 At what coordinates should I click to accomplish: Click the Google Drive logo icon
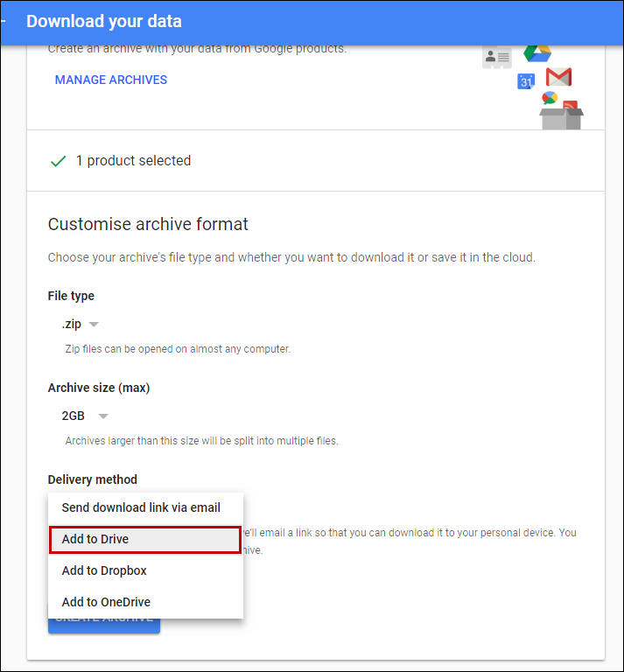tap(536, 53)
